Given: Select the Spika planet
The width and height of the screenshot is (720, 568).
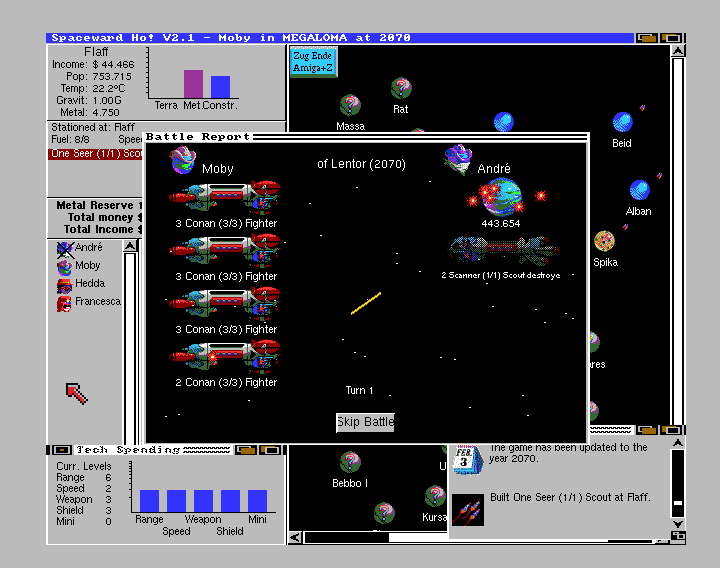Looking at the screenshot, I should coord(604,241).
